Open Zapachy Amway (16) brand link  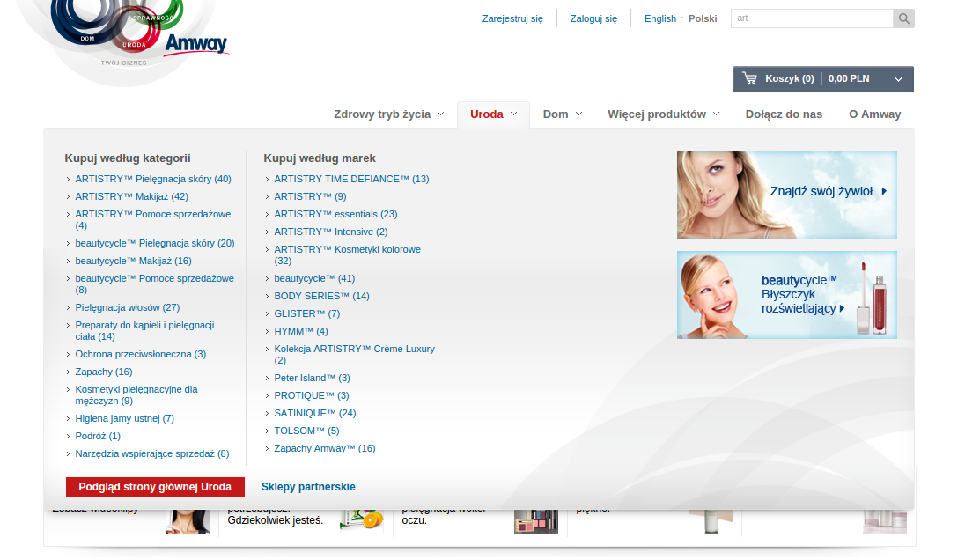pos(324,448)
